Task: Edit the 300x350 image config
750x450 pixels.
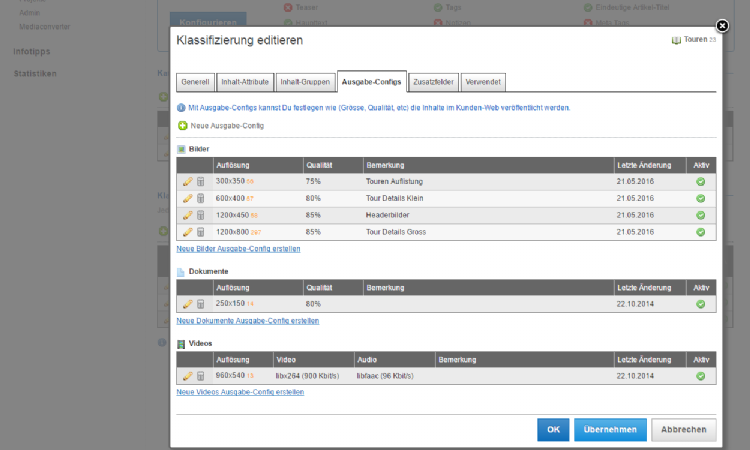Action: tap(187, 182)
